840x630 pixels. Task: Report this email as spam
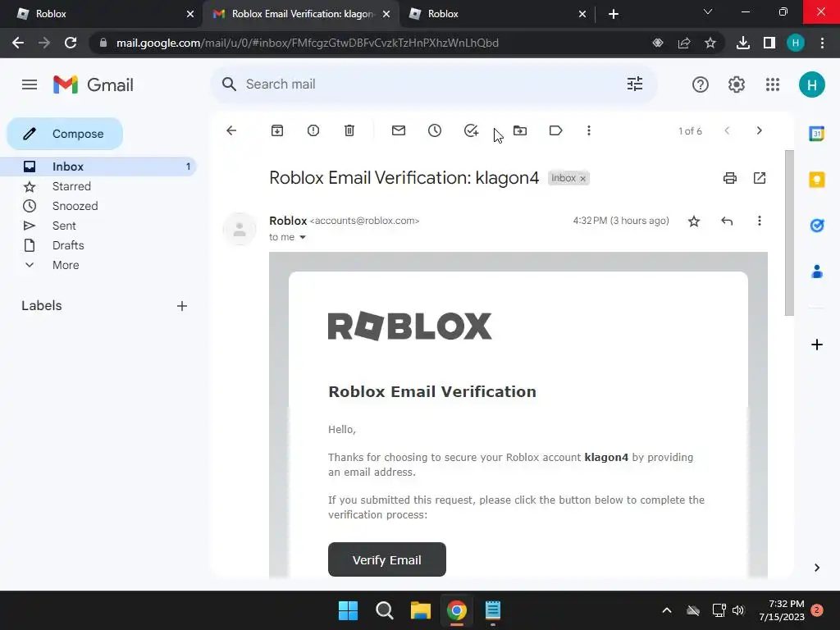click(313, 130)
